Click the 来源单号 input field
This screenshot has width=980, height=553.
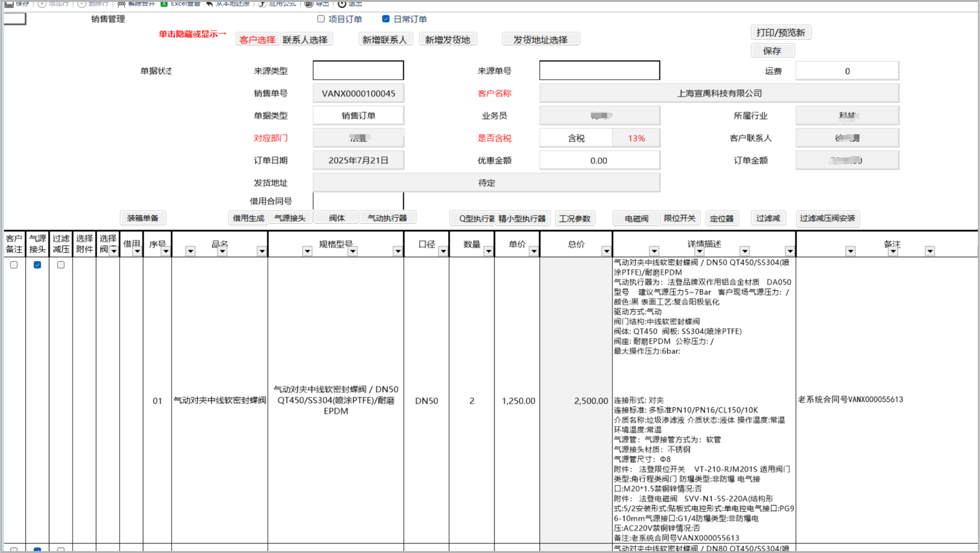point(599,70)
